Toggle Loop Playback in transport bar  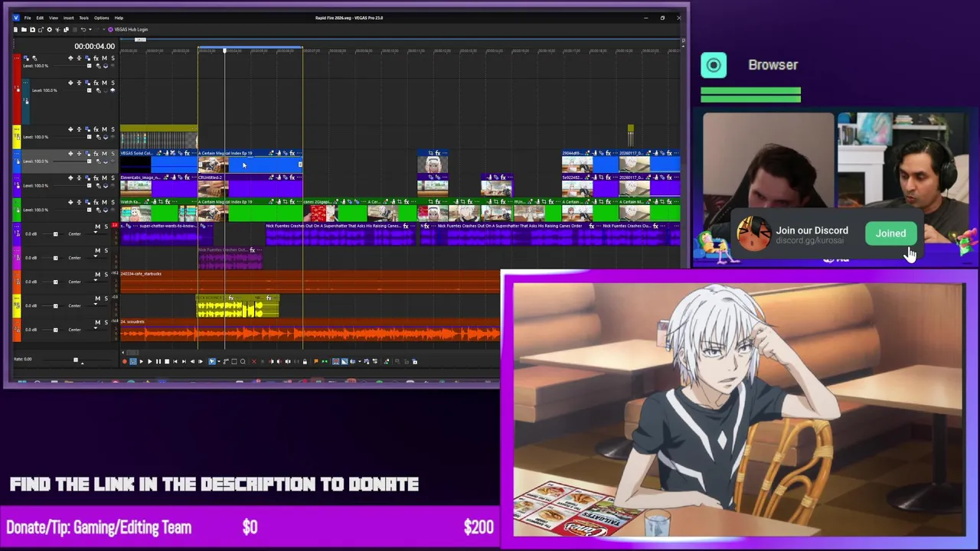tap(133, 361)
